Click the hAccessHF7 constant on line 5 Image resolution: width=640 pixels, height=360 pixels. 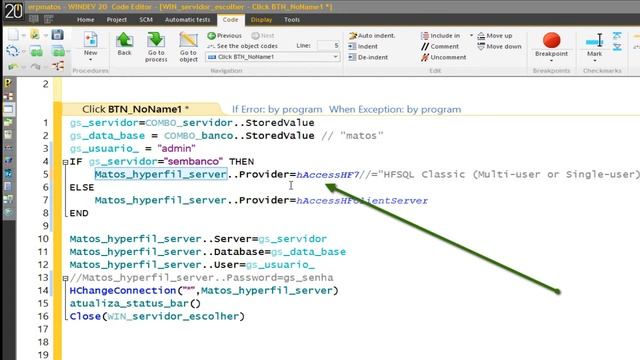(327, 175)
